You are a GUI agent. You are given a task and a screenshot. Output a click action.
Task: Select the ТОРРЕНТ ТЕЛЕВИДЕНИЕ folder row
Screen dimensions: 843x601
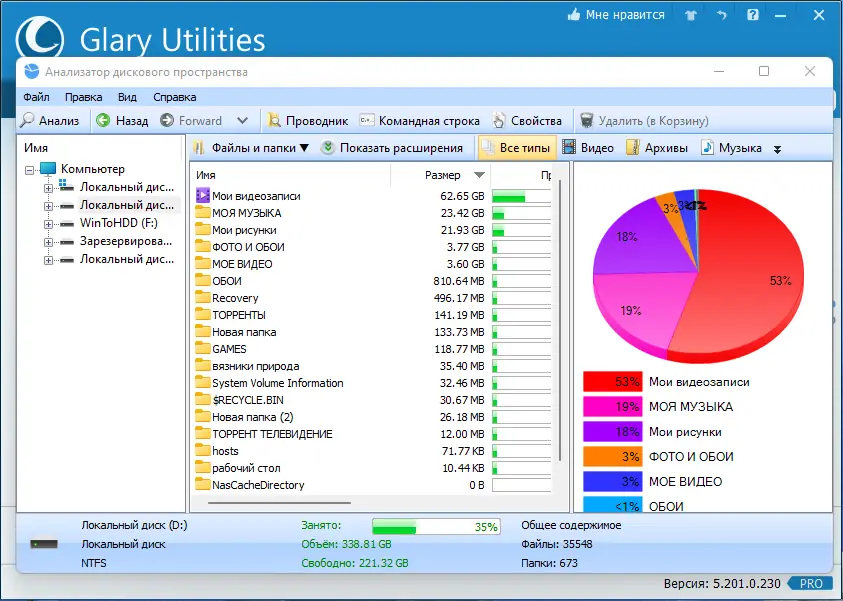coord(373,434)
